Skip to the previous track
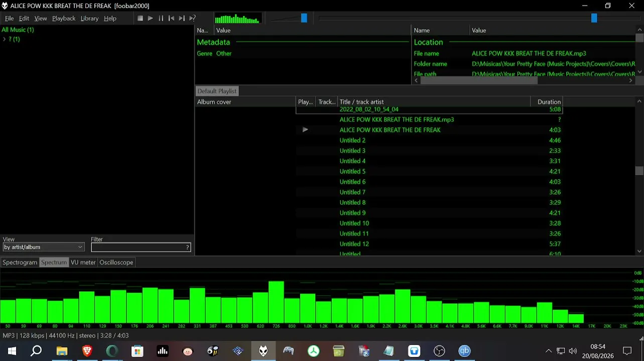 click(x=171, y=18)
